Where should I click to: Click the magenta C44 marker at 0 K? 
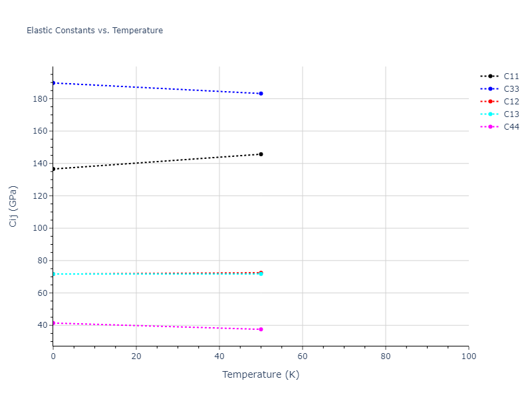(x=53, y=323)
